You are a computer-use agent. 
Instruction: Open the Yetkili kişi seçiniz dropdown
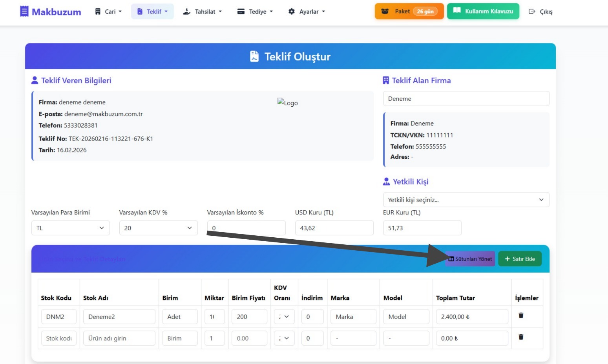pos(466,200)
